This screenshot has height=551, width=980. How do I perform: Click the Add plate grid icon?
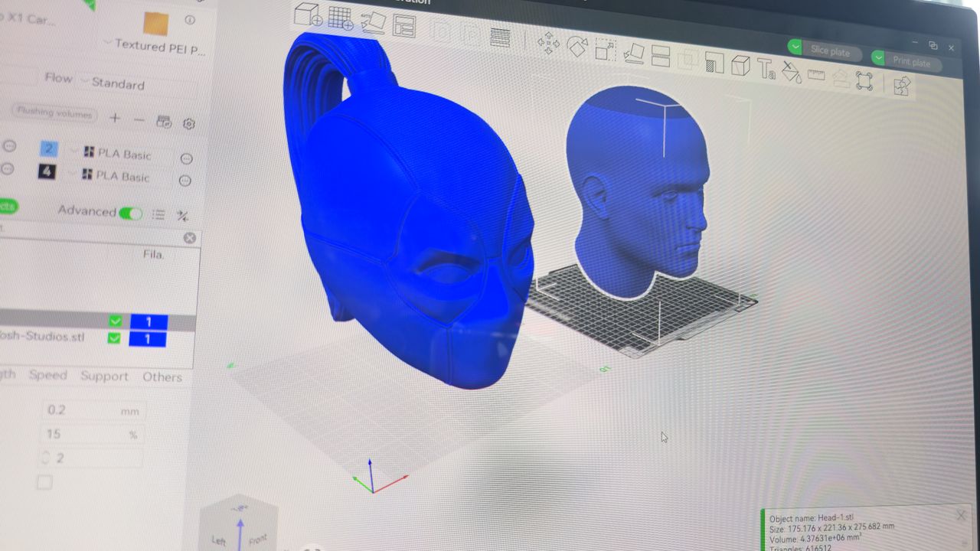point(341,18)
